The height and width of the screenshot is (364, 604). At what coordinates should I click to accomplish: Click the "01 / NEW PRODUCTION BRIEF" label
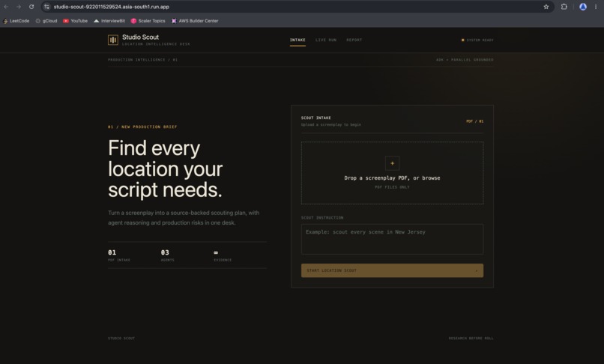142,127
